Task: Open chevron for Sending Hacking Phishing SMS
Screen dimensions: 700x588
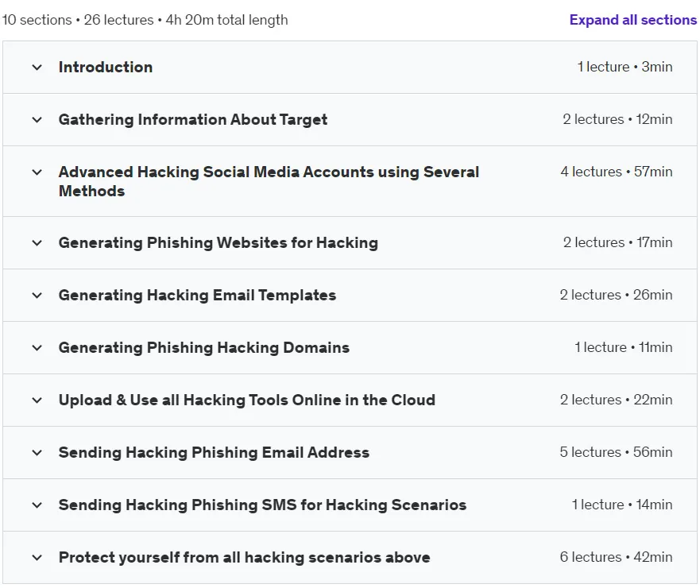Action: point(37,505)
